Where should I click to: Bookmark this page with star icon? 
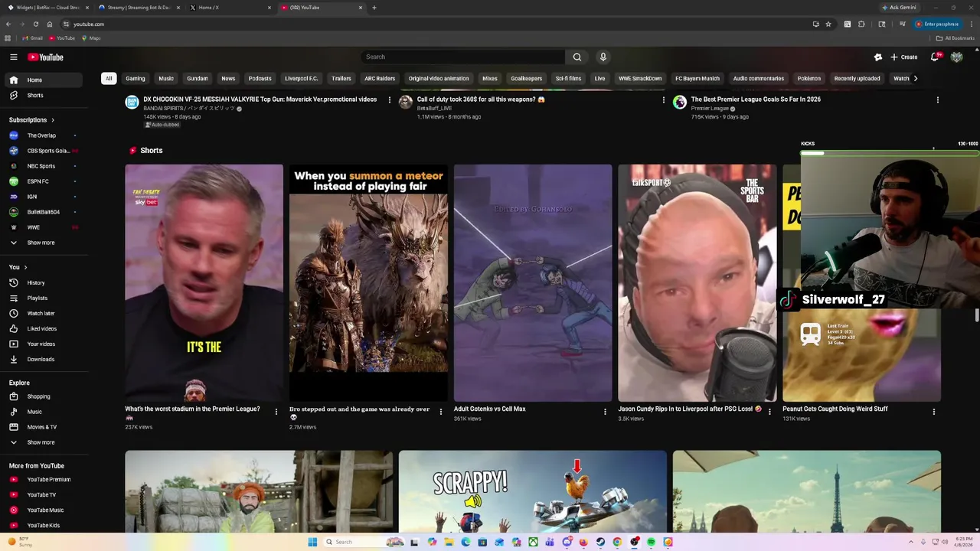(x=828, y=24)
